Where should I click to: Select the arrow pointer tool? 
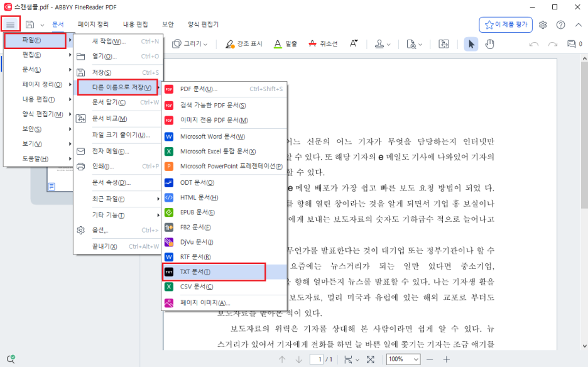471,44
